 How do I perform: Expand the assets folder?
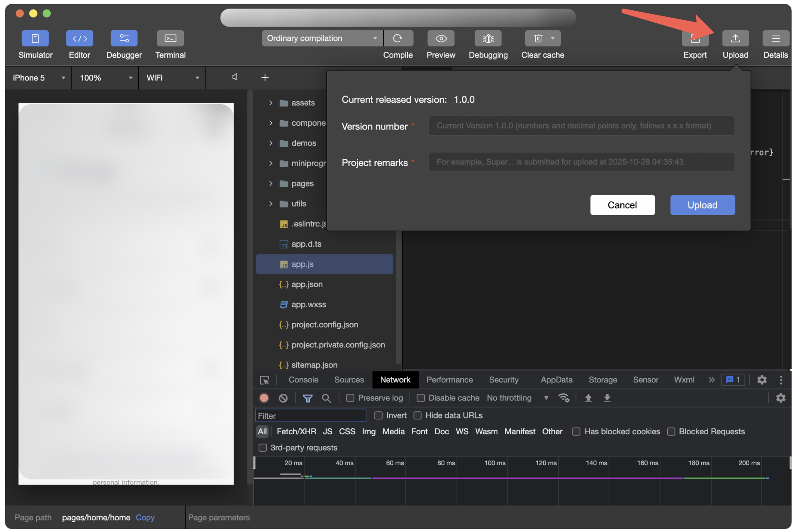271,103
